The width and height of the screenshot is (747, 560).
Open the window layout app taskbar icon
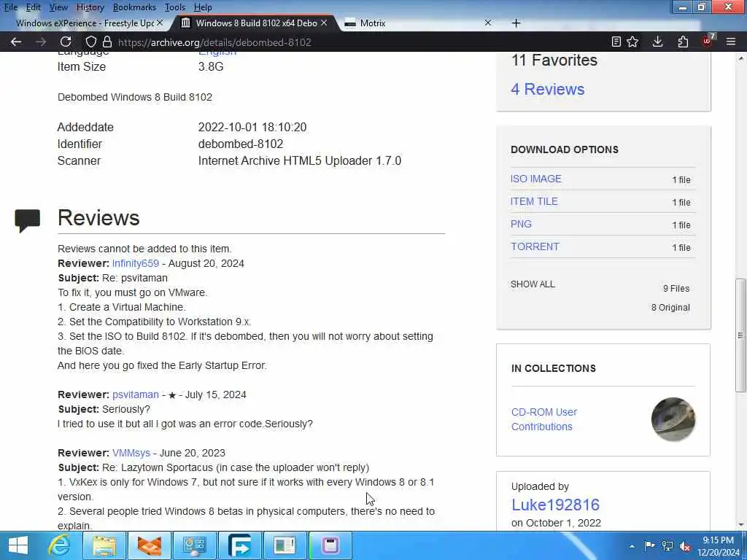[285, 545]
